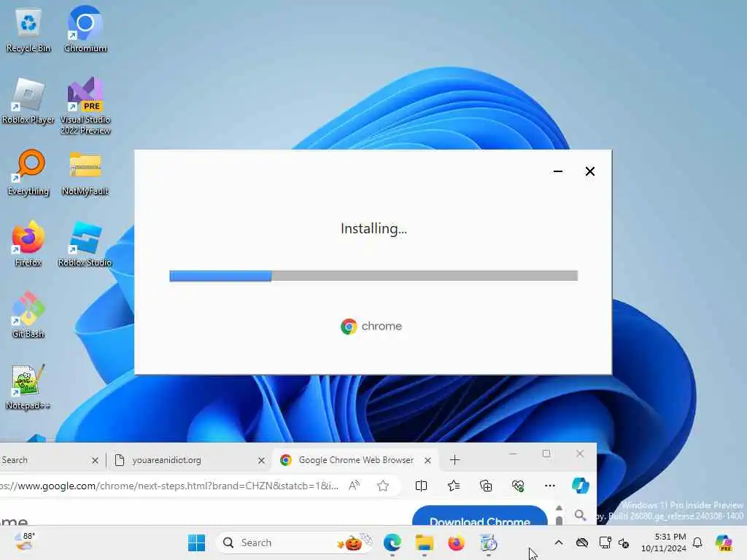
Task: Click the taskbar Search box
Action: (x=294, y=542)
